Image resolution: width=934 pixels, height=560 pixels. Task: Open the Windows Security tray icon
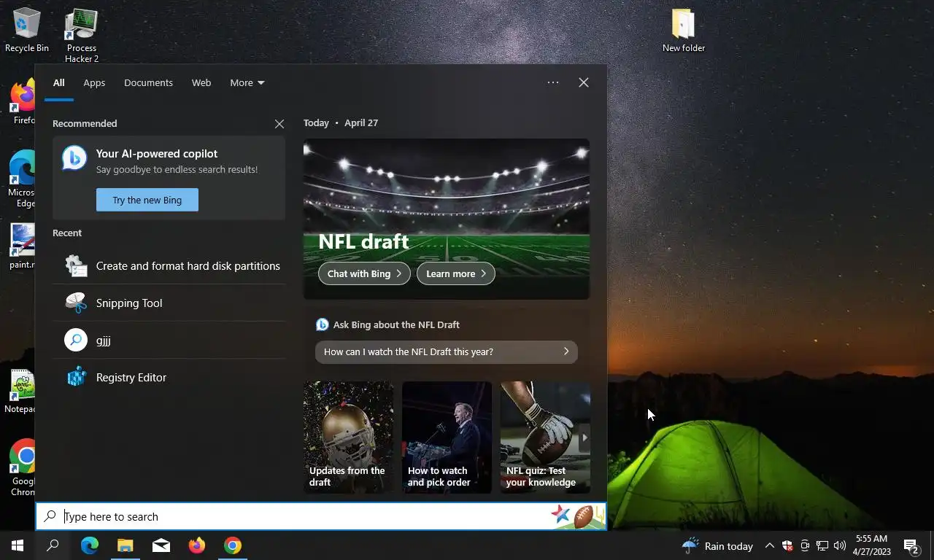click(787, 545)
